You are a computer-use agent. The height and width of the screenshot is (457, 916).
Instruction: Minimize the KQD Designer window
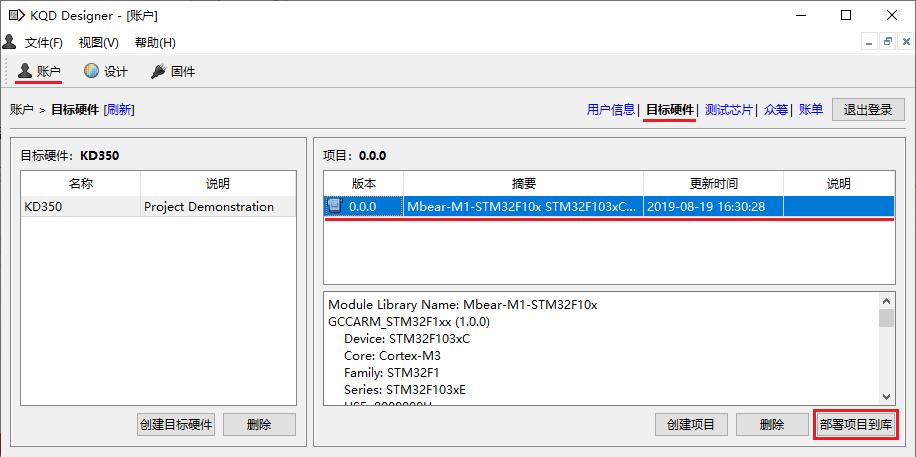point(800,16)
